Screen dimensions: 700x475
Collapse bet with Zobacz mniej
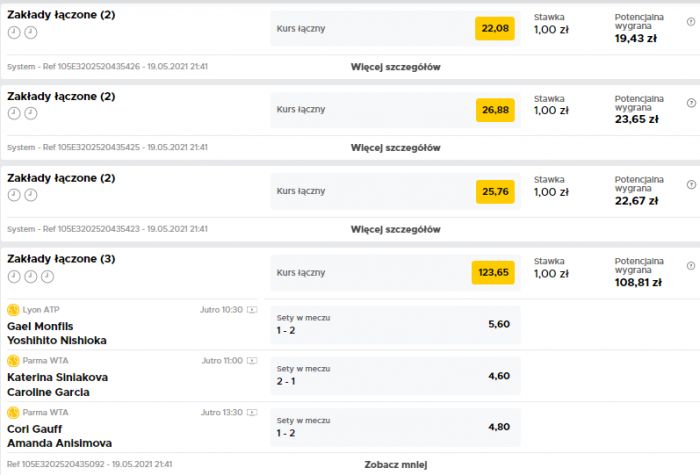(x=396, y=464)
